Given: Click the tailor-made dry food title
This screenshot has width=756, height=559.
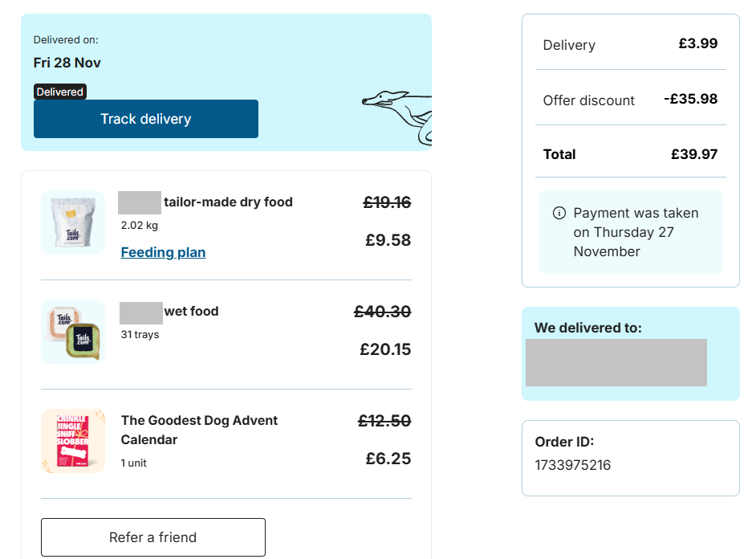Looking at the screenshot, I should click(228, 202).
